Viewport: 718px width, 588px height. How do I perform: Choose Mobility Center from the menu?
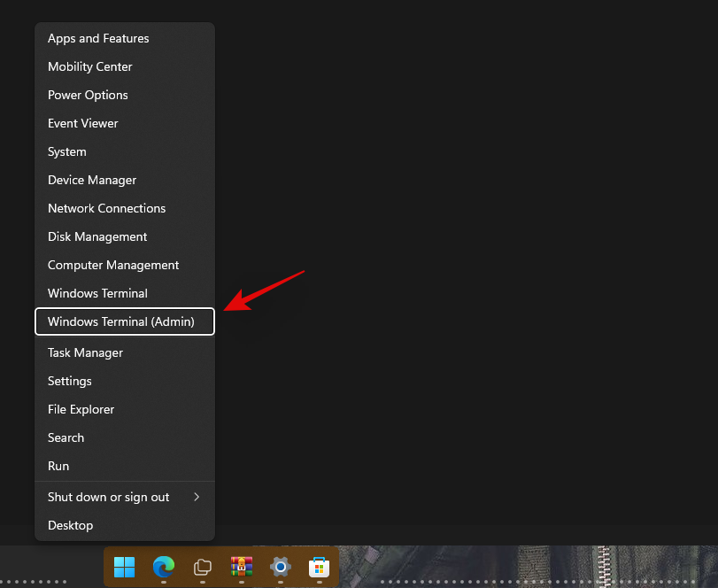click(x=90, y=67)
